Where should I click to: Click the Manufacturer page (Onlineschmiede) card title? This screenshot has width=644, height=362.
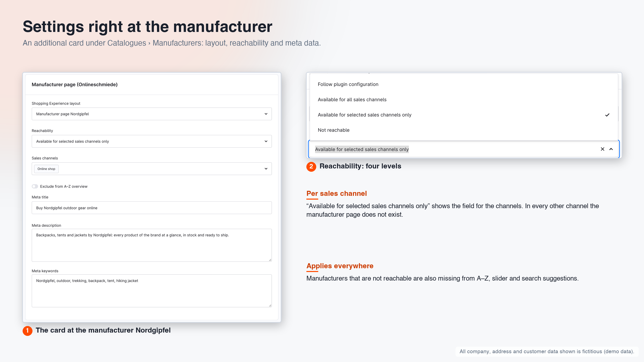click(x=74, y=84)
